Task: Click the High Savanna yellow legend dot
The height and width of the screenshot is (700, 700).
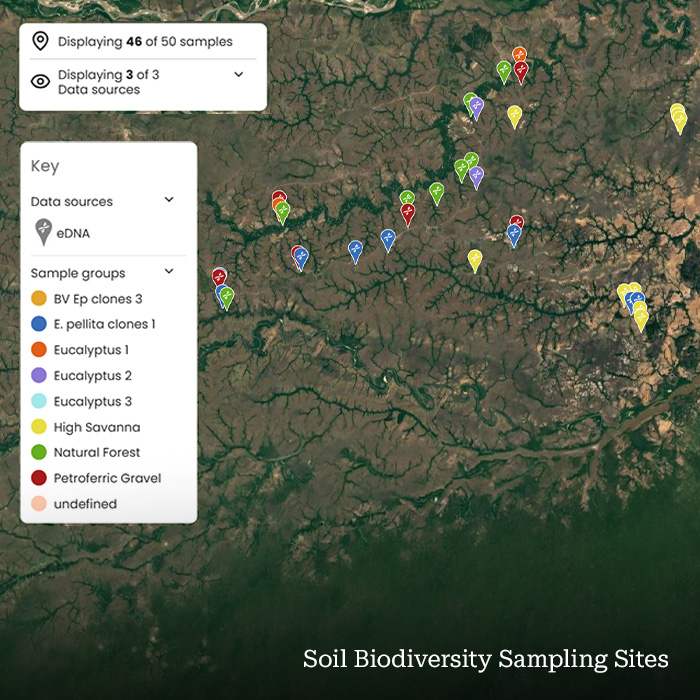Action: pyautogui.click(x=39, y=427)
